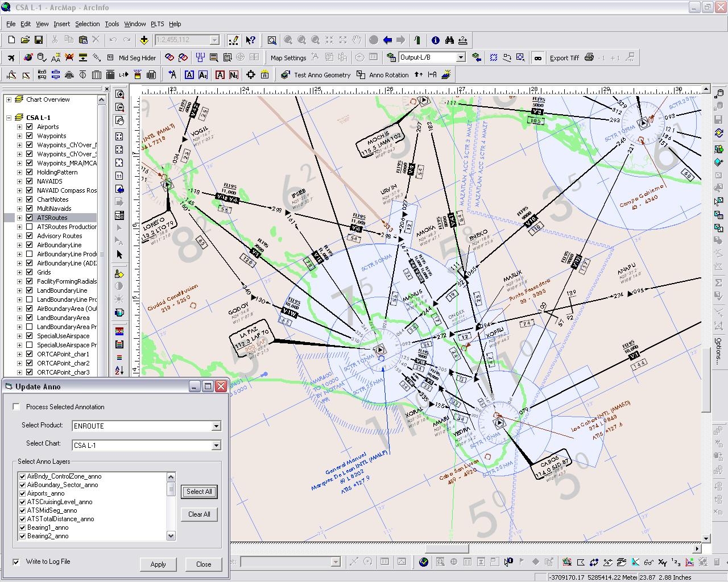Click the A2 blue annotation icon

[x=203, y=74]
